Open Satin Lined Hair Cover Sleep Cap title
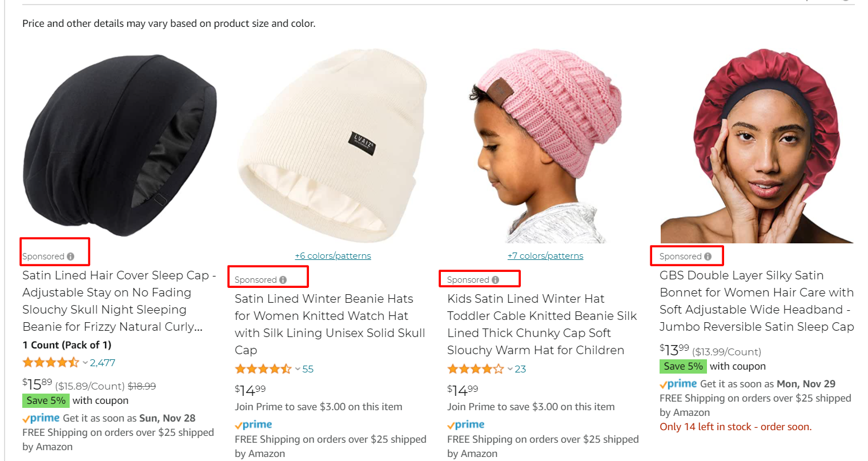 click(x=119, y=301)
